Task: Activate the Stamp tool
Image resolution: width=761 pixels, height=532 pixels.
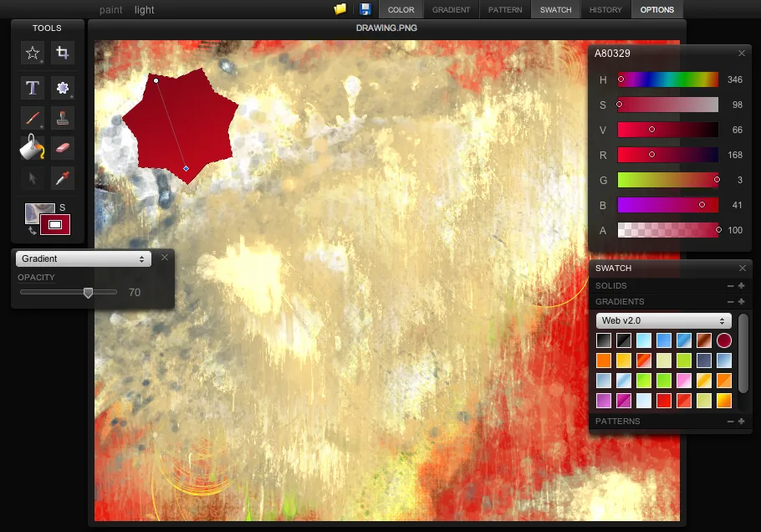Action: click(x=63, y=117)
